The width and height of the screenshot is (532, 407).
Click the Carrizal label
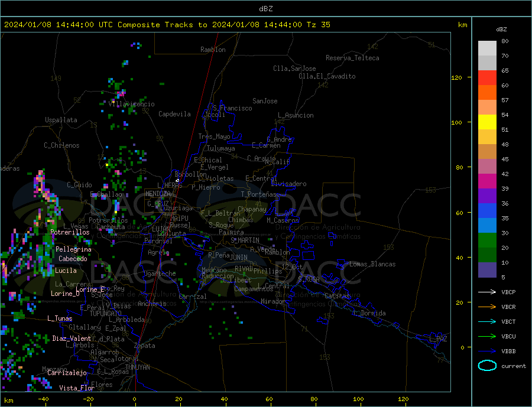193,297
